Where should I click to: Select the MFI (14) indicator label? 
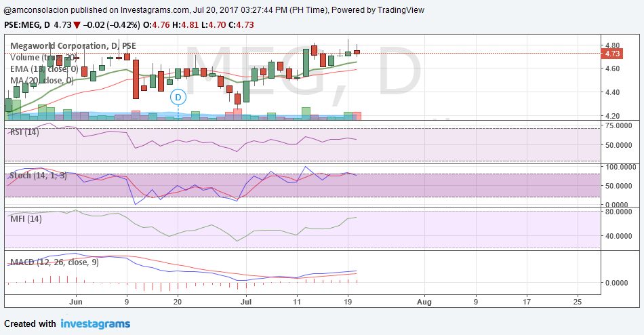pos(26,218)
